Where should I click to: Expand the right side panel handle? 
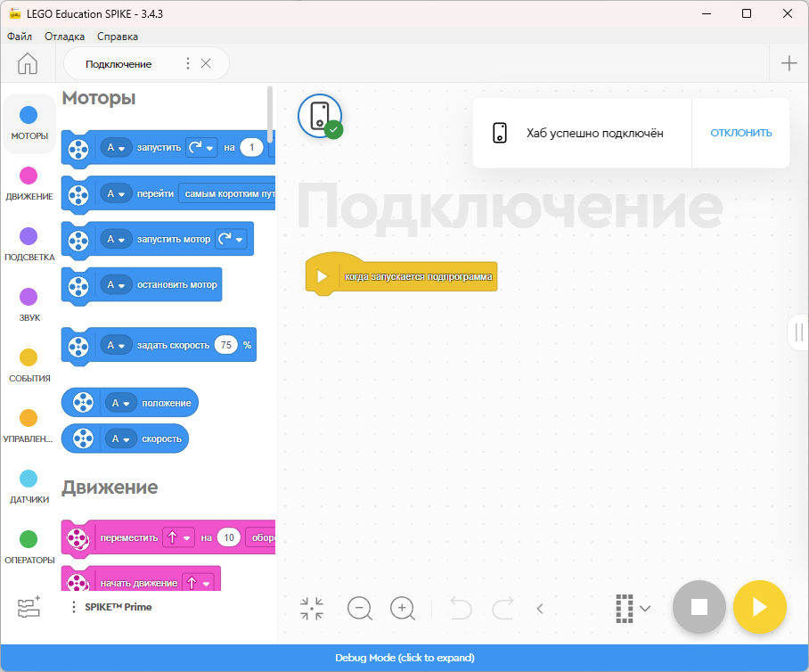(799, 332)
